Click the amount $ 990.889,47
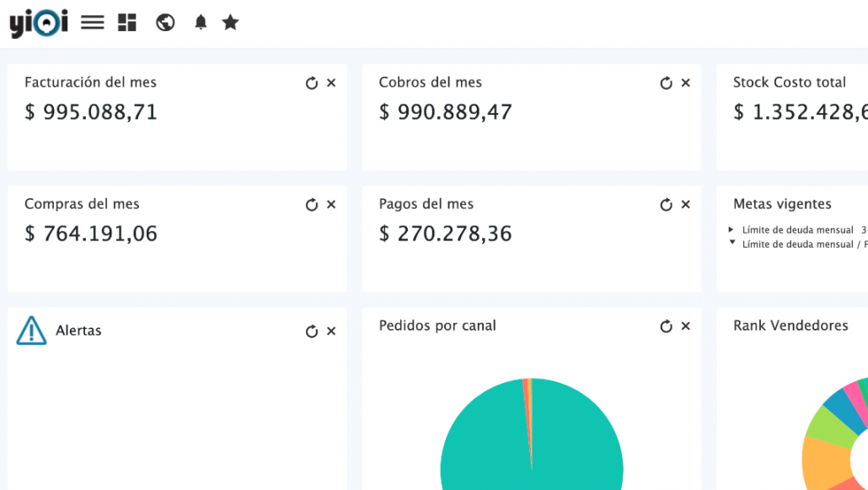The height and width of the screenshot is (490, 868). click(445, 112)
